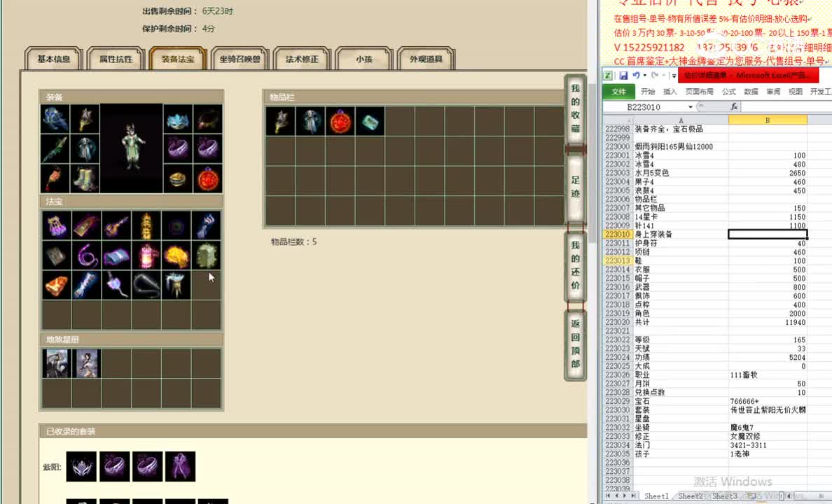Click the cyan ticket in inventory bar
This screenshot has width=832, height=504.
pos(370,122)
